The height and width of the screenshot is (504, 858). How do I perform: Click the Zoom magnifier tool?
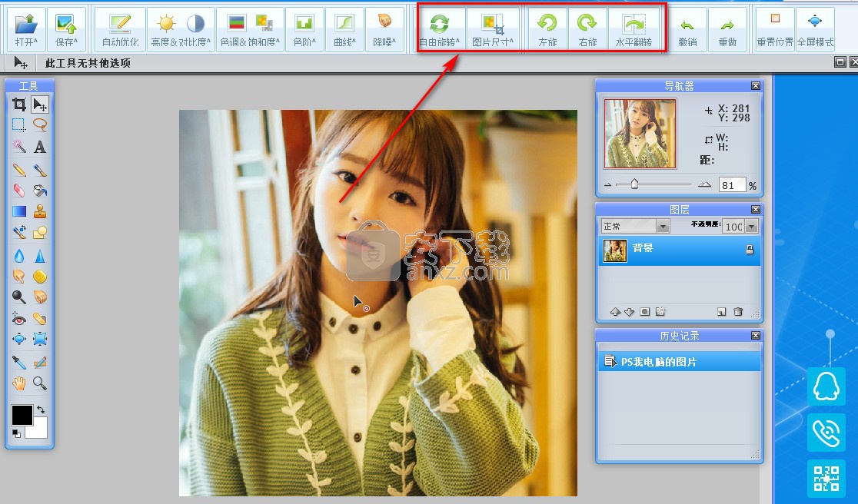[x=40, y=383]
